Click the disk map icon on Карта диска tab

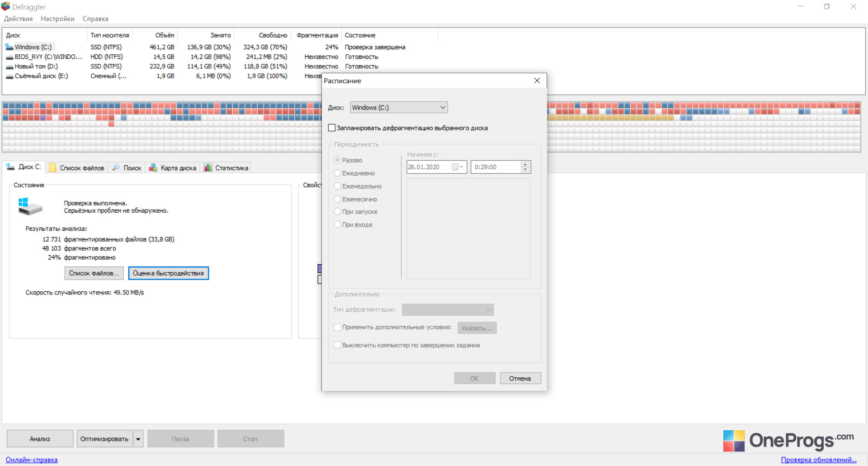(153, 168)
